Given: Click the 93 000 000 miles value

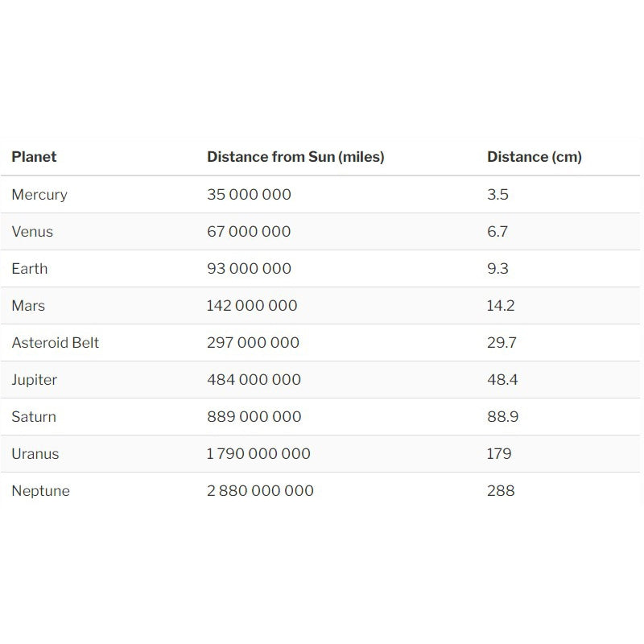Looking at the screenshot, I should point(249,269).
